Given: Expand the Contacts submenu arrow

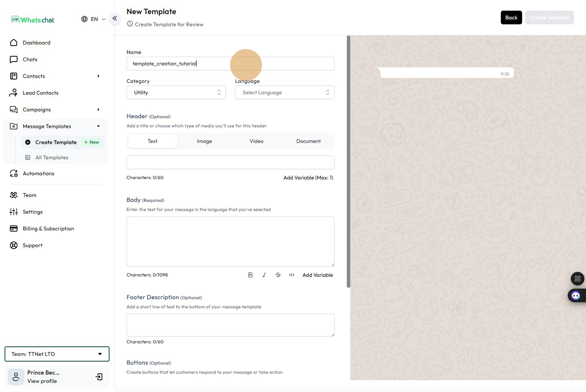Looking at the screenshot, I should point(98,76).
